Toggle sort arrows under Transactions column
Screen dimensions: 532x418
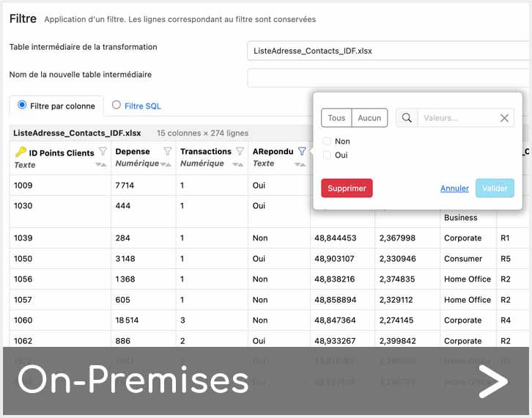237,164
